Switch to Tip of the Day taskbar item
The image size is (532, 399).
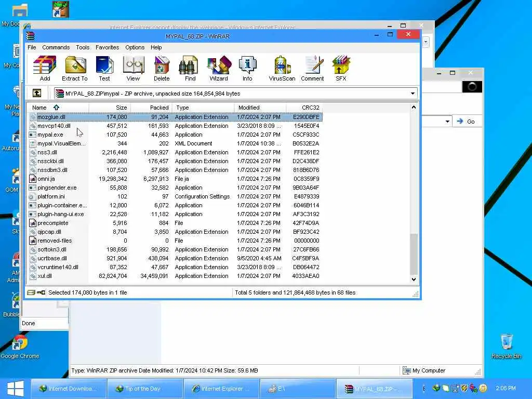144,389
